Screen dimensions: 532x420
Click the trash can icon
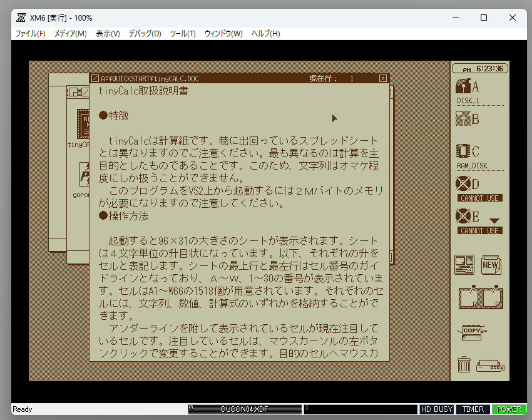(x=464, y=364)
